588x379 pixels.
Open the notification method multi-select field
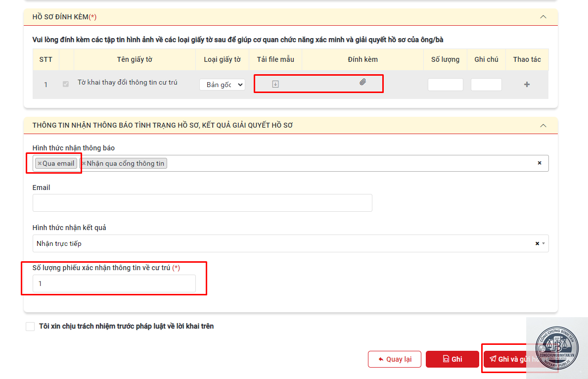pos(291,163)
